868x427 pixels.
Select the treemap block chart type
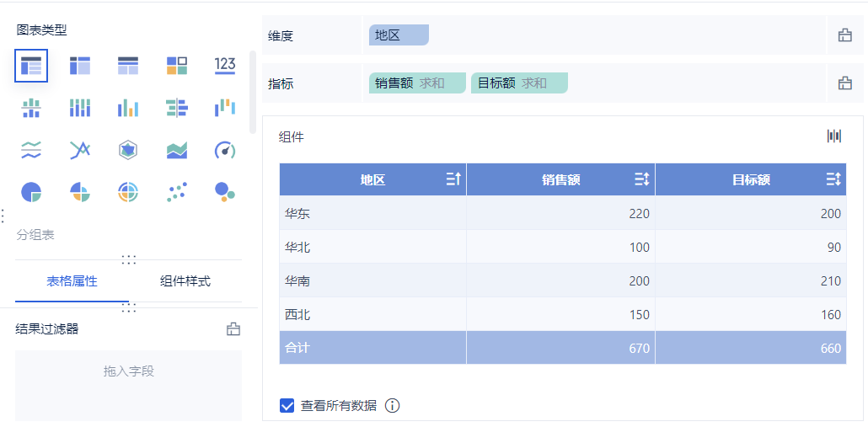(x=177, y=65)
